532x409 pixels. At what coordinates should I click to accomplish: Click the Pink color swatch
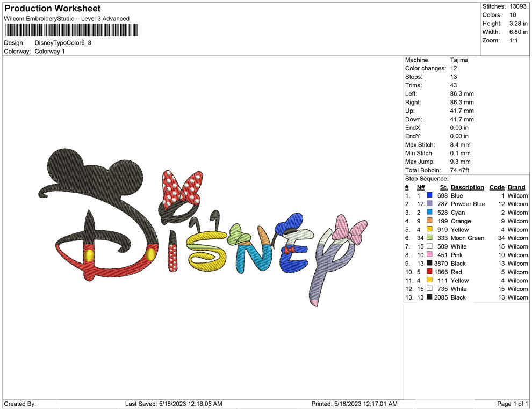429,254
